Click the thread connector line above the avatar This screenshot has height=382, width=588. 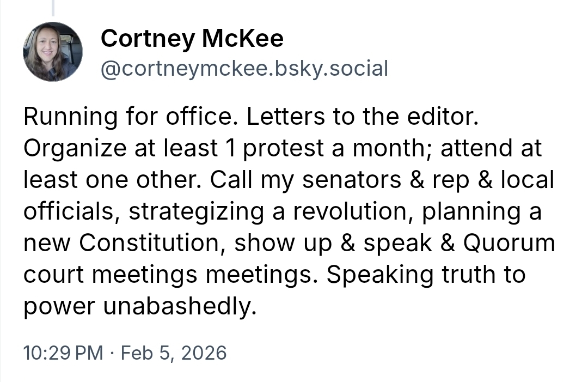(53, 8)
